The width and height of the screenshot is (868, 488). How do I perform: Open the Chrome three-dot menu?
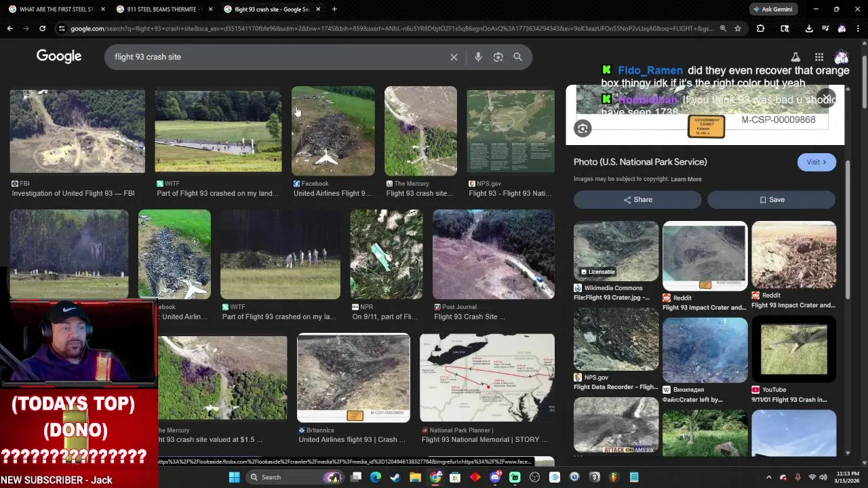858,28
